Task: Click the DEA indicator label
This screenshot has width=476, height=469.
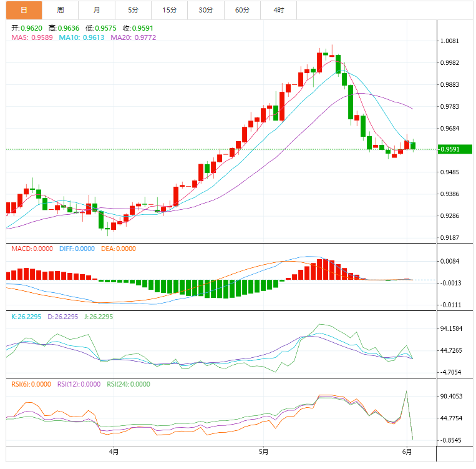Action: pyautogui.click(x=118, y=249)
